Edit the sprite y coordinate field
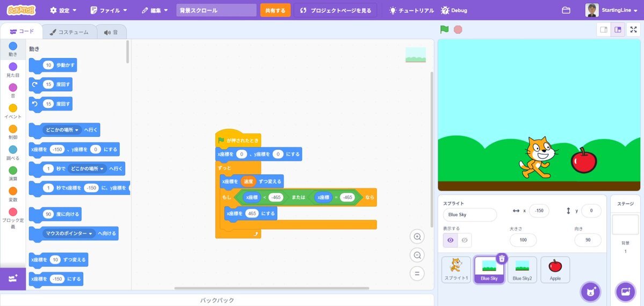The width and height of the screenshot is (644, 306). [591, 210]
